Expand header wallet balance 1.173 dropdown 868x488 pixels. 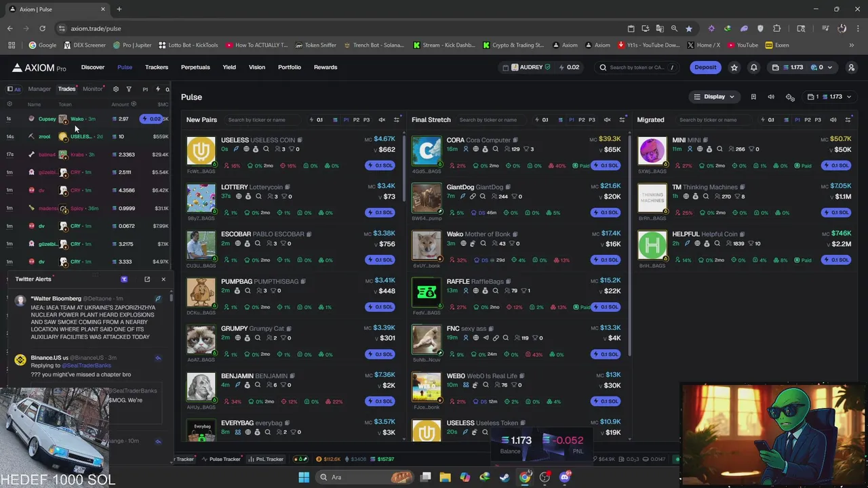[803, 67]
